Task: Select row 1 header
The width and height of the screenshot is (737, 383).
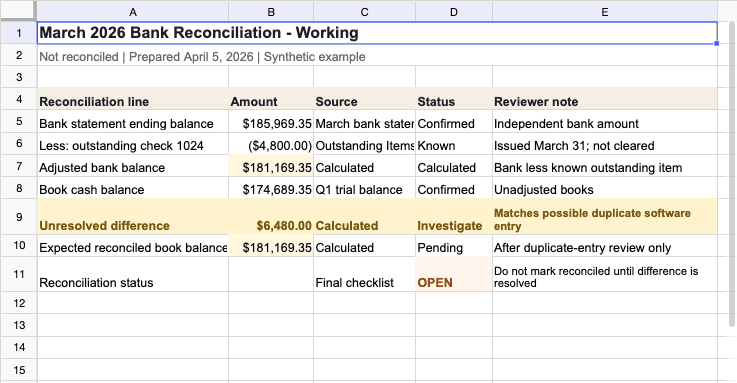Action: [19, 33]
